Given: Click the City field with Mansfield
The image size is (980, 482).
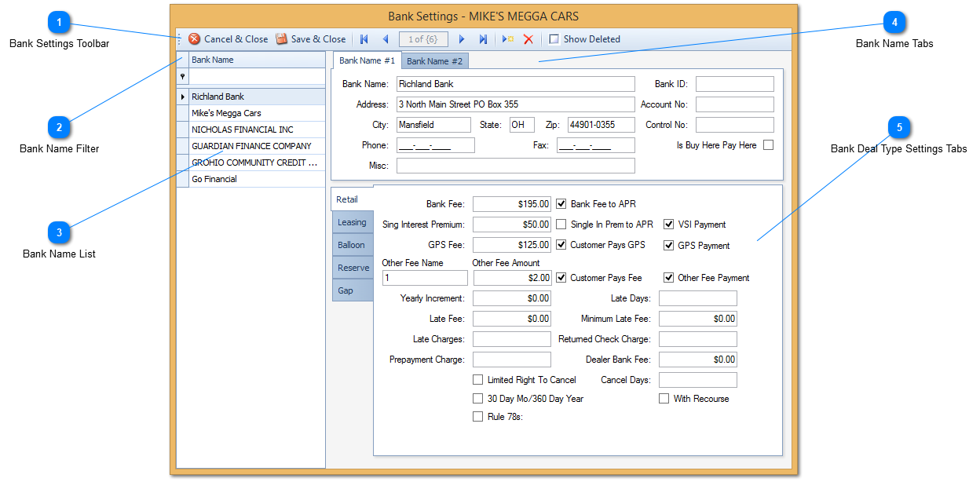Looking at the screenshot, I should pyautogui.click(x=433, y=125).
